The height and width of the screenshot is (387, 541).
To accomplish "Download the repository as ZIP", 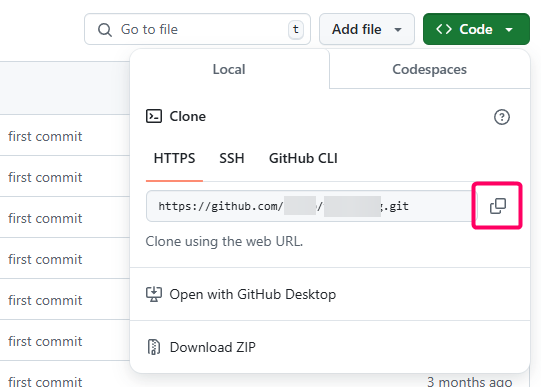I will (x=330, y=347).
